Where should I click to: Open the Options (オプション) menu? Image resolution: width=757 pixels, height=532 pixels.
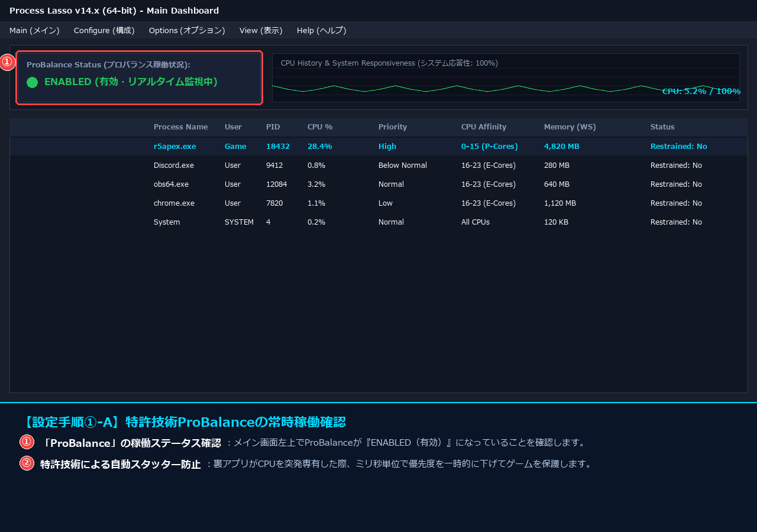pos(187,30)
